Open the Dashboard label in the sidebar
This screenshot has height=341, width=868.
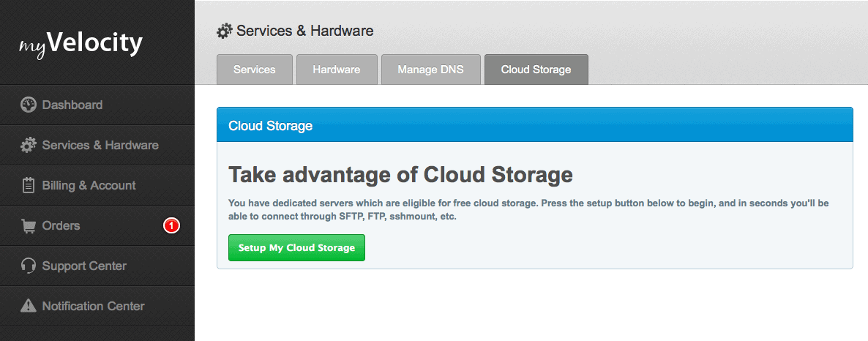click(x=72, y=105)
